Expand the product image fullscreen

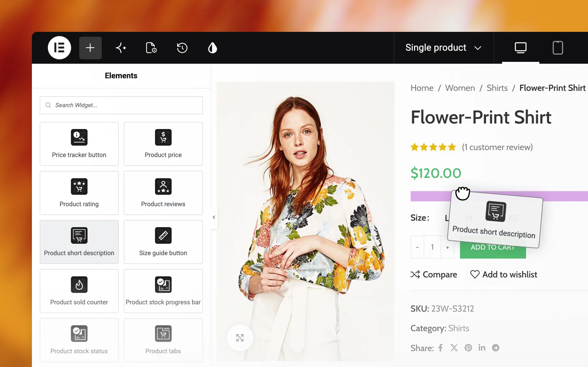(x=240, y=338)
